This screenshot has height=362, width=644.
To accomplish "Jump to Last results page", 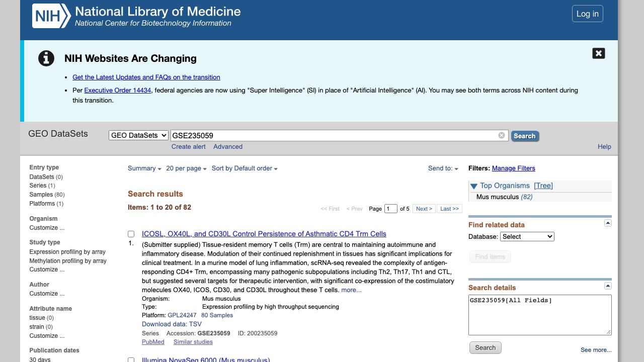I will coord(449,209).
